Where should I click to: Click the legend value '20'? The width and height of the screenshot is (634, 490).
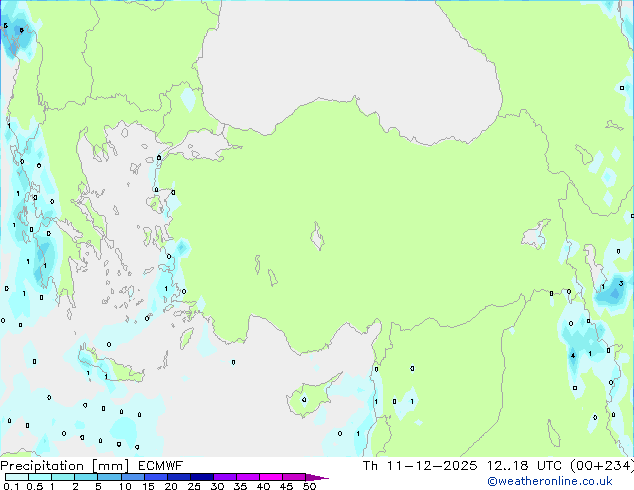tap(171, 486)
